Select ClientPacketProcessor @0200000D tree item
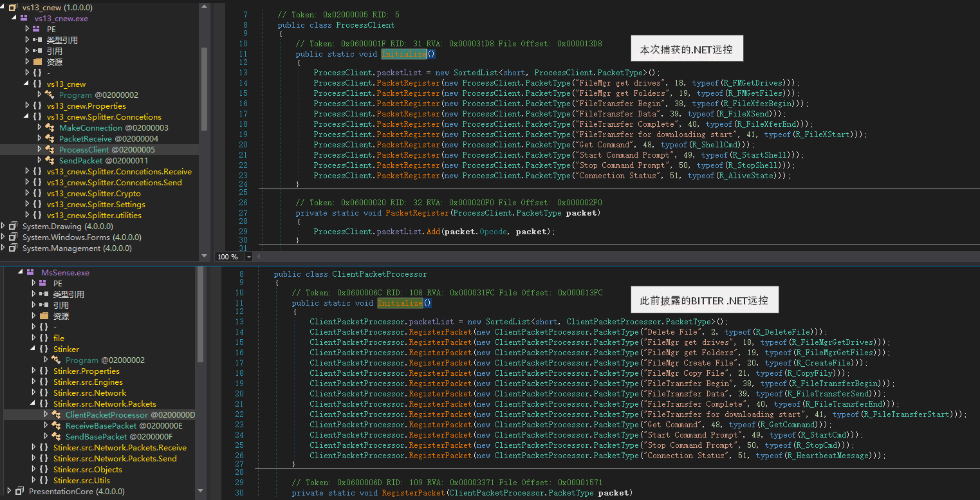 (x=130, y=415)
